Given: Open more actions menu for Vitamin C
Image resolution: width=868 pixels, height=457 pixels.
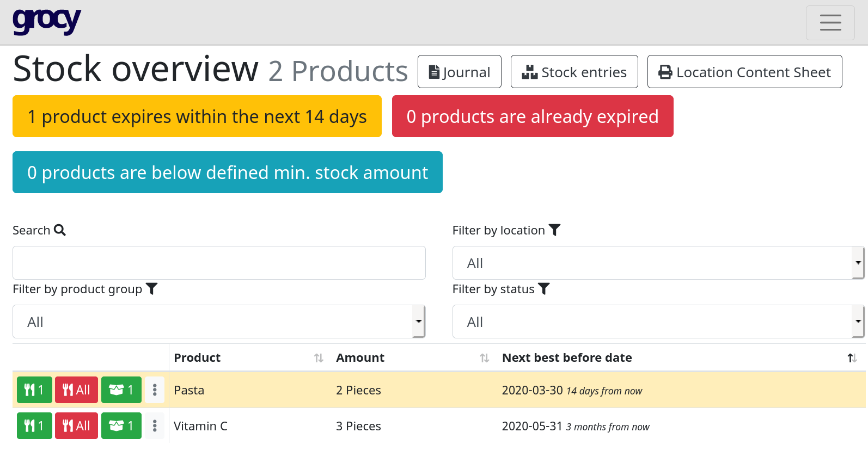Looking at the screenshot, I should tap(155, 426).
